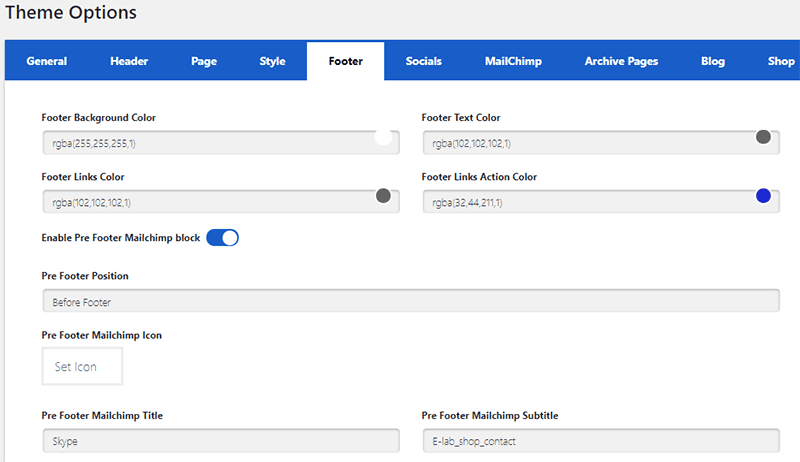Viewport: 800px width, 462px height.
Task: Click the Pre Footer Mailchimp Subtitle field
Action: [601, 441]
